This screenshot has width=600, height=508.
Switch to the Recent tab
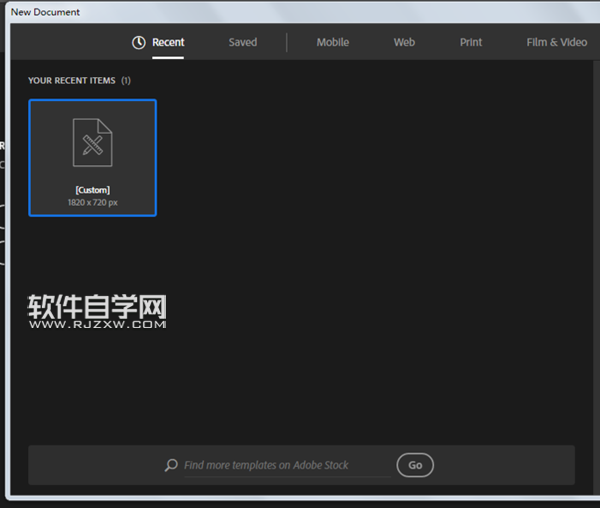pos(168,42)
